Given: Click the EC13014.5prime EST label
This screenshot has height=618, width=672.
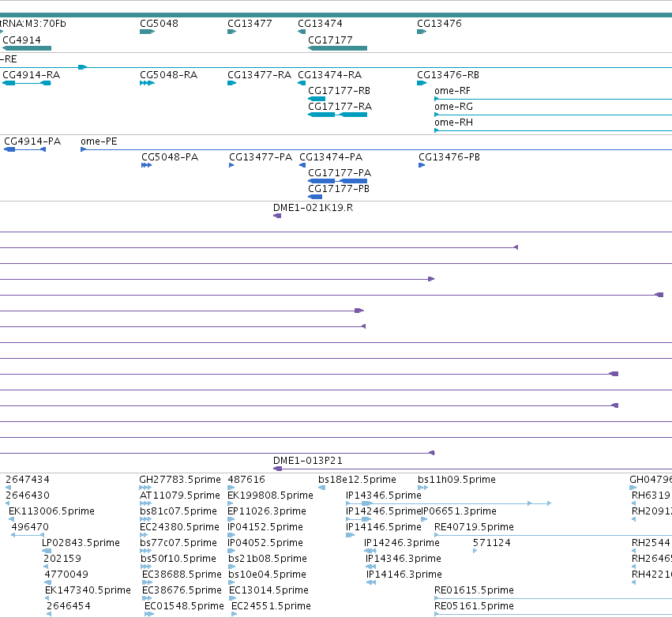Looking at the screenshot, I should coord(268,590).
